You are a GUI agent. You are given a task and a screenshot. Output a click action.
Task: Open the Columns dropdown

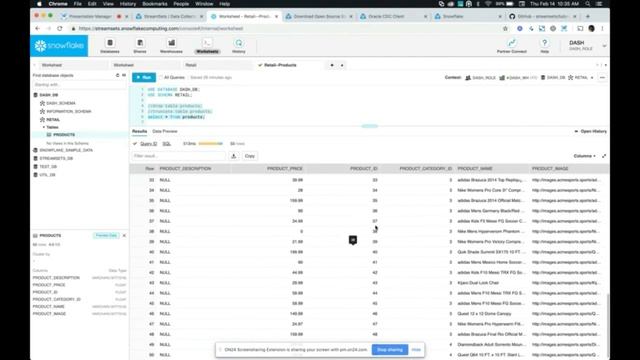584,156
